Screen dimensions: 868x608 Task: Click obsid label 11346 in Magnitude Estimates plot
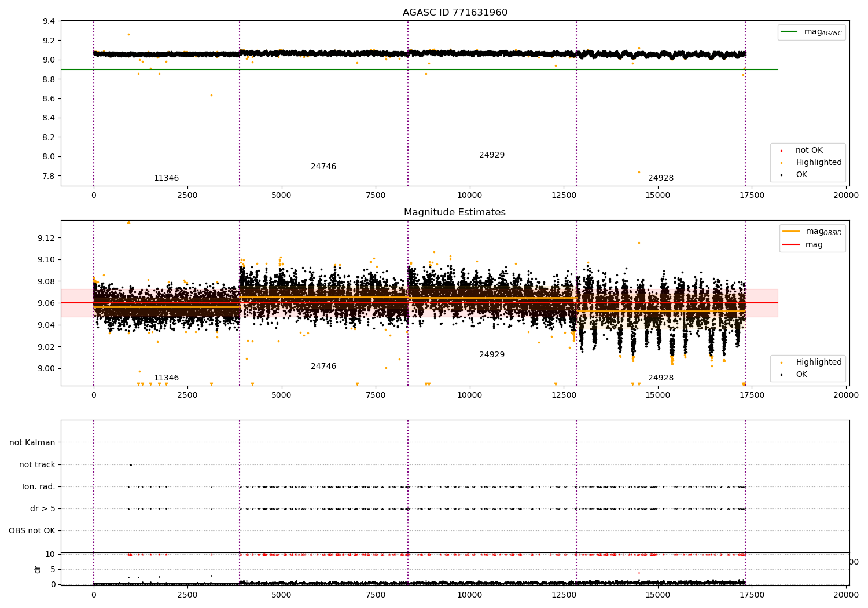[166, 378]
